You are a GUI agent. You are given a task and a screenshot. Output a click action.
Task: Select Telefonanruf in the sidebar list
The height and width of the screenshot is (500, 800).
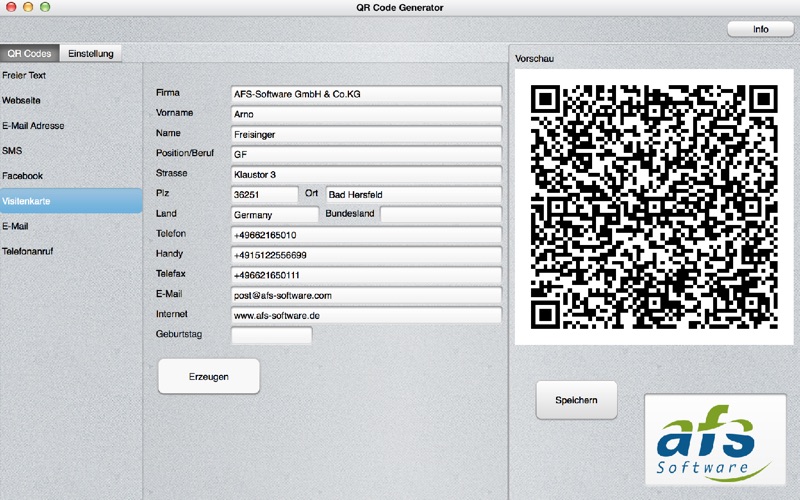[x=28, y=251]
